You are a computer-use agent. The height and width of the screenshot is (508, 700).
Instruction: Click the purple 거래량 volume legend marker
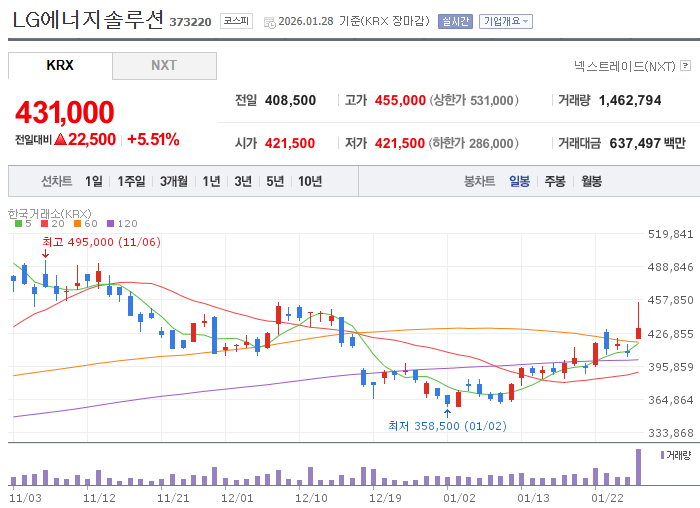(x=662, y=455)
